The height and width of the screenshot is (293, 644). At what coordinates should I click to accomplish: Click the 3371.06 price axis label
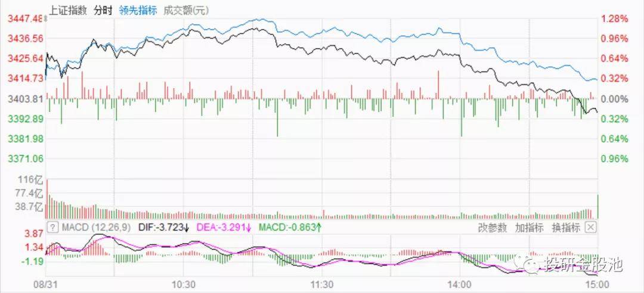pyautogui.click(x=25, y=158)
